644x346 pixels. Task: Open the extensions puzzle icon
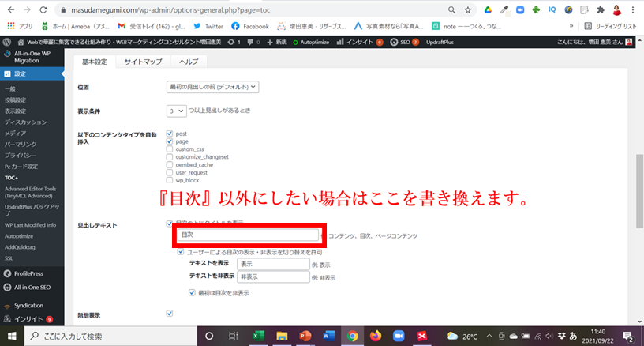coord(601,9)
